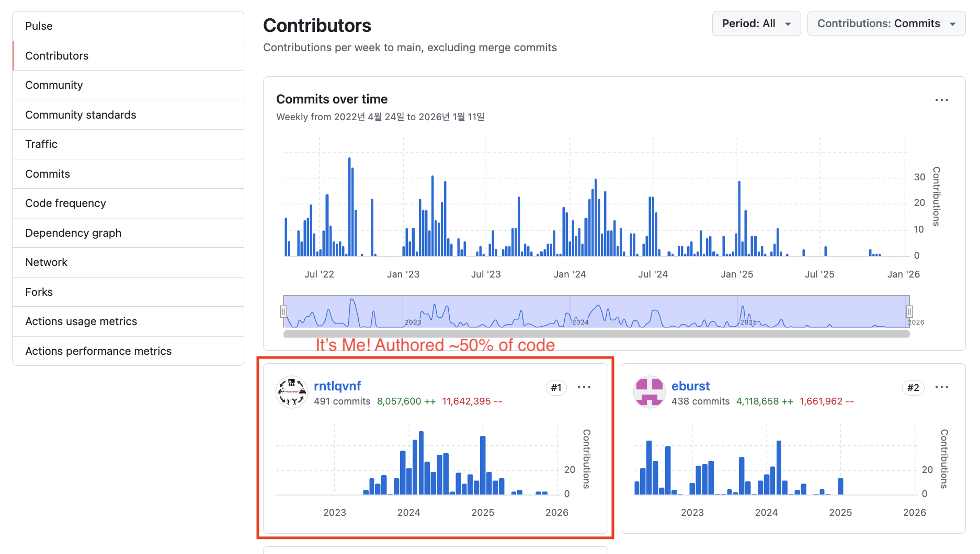Open the options menu on rntlqvnf's contributor card
Image resolution: width=980 pixels, height=554 pixels.
[584, 387]
